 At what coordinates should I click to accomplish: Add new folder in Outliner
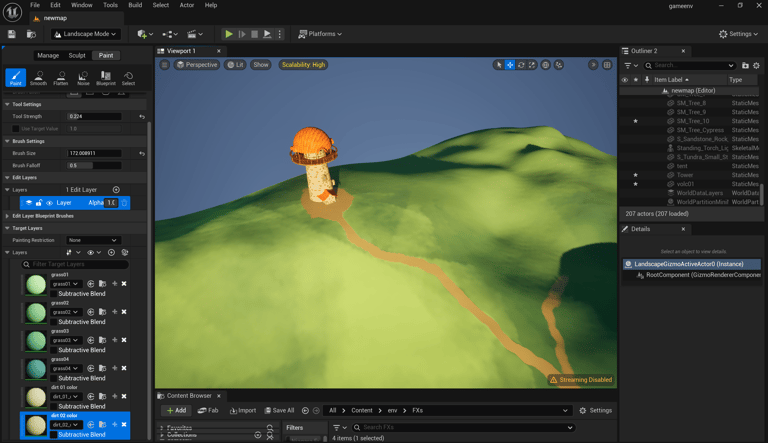coord(745,65)
